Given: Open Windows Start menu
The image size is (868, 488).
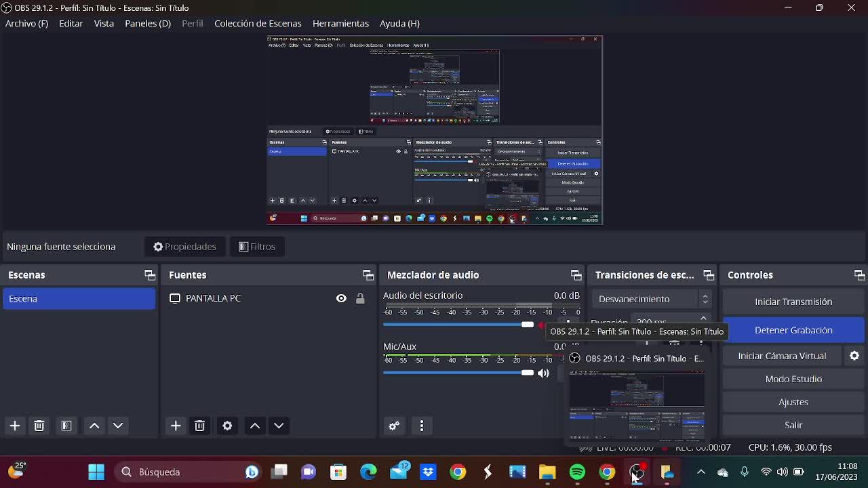Looking at the screenshot, I should pos(96,472).
